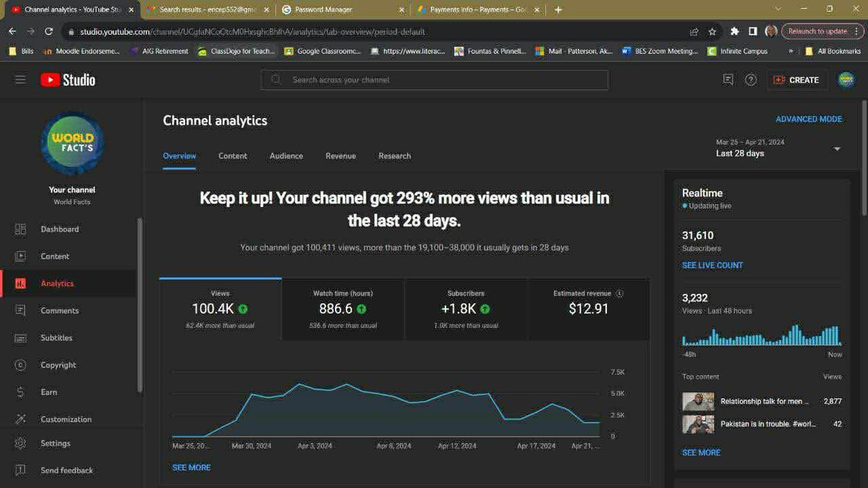Viewport: 868px width, 488px height.
Task: Click the World Facts channel logo
Action: (x=72, y=142)
